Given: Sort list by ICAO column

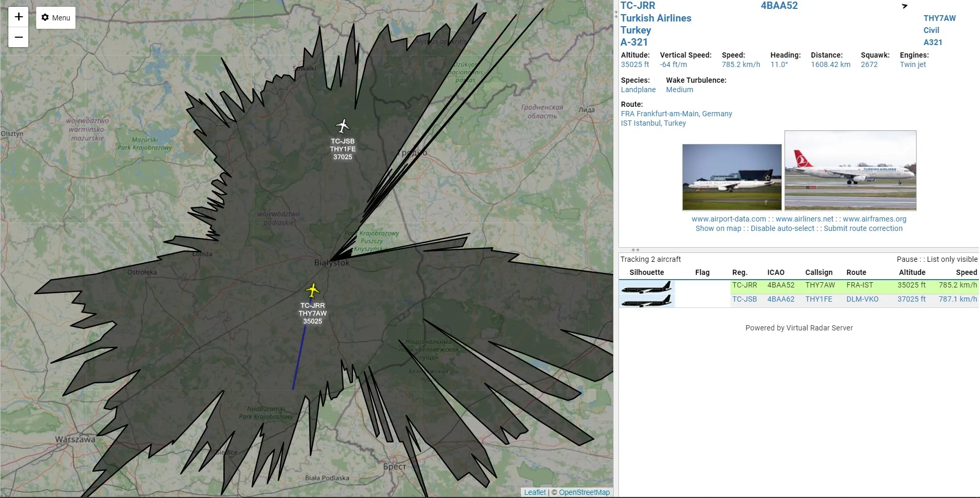Looking at the screenshot, I should pos(776,272).
